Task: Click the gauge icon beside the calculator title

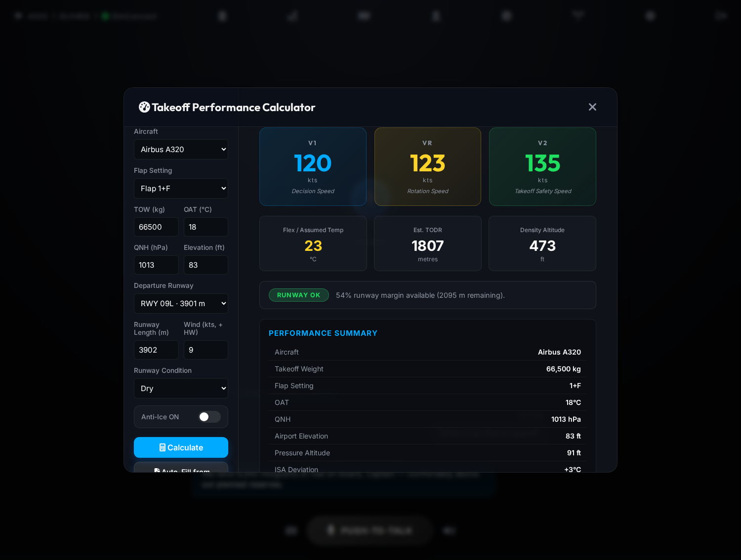Action: point(144,107)
